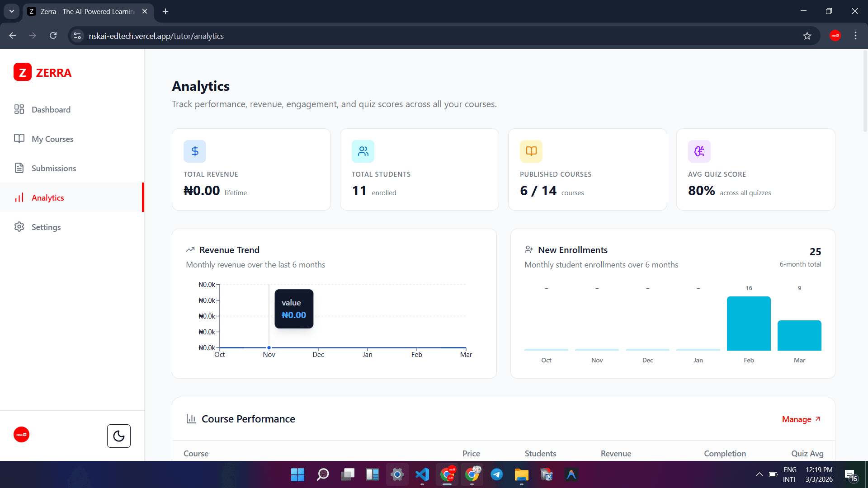Select My Courses from the sidebar
The width and height of the screenshot is (868, 488).
(x=52, y=139)
